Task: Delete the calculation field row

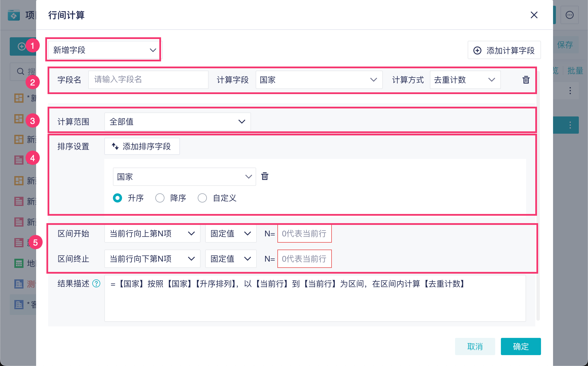Action: point(526,80)
